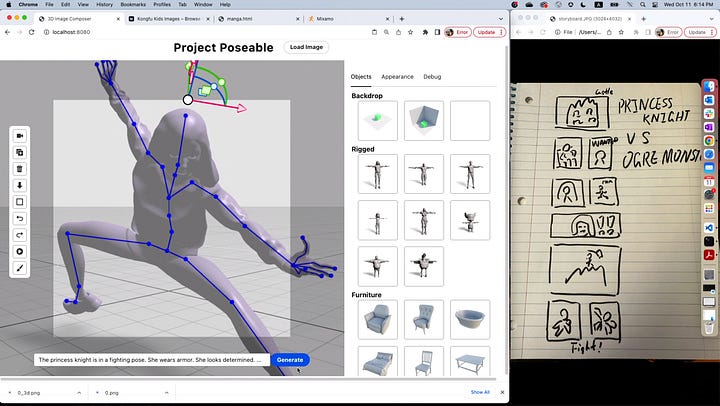Open the Window menu

click(203, 4)
